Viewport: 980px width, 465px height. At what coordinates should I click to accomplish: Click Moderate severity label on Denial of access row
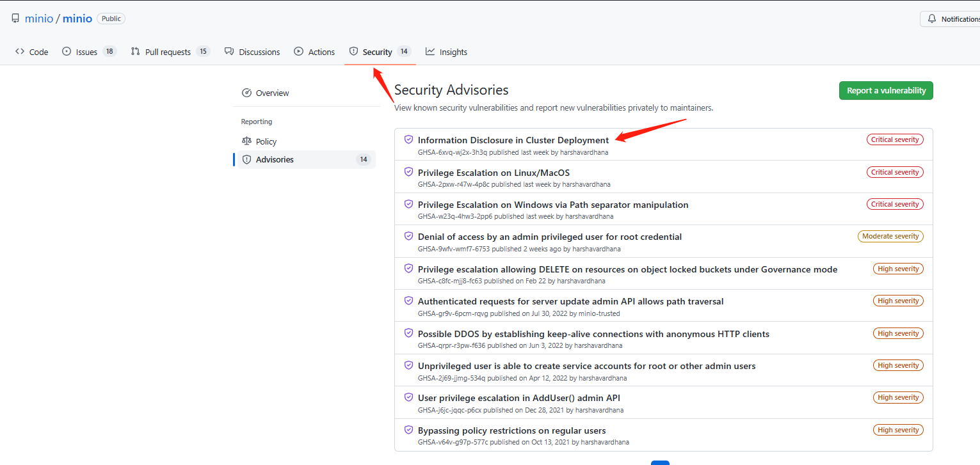pos(890,236)
